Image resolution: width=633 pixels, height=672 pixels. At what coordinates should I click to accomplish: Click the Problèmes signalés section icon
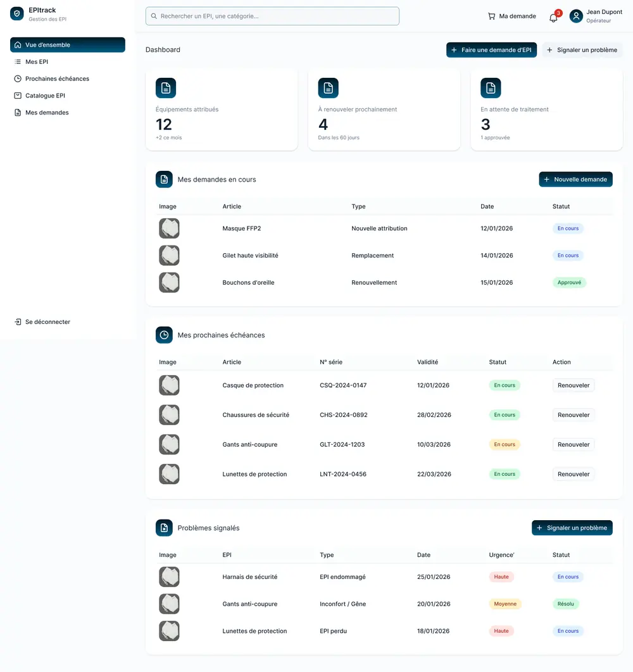coord(164,528)
